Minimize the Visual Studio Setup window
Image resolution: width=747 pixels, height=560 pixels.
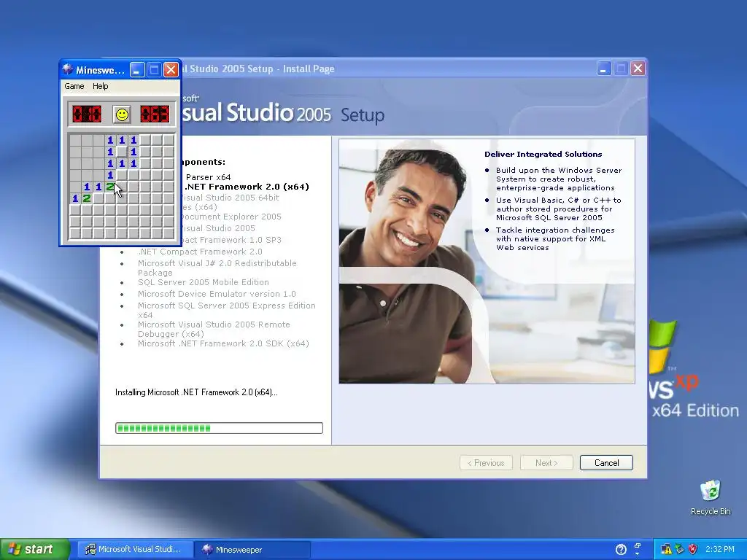coord(604,69)
